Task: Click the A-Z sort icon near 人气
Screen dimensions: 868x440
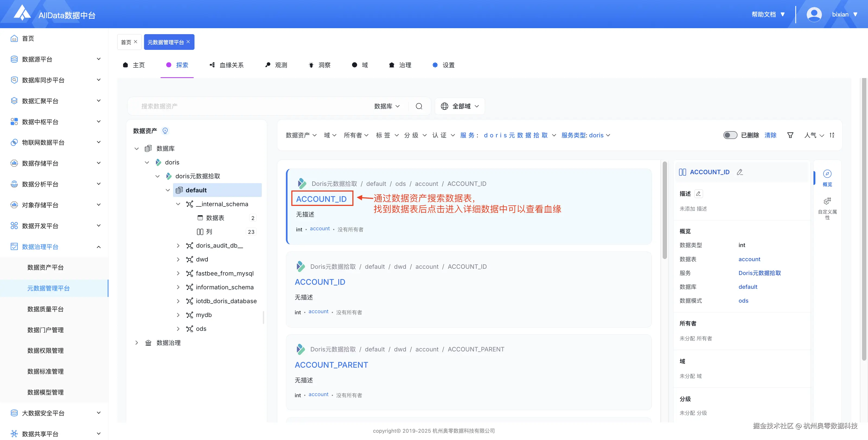Action: pyautogui.click(x=832, y=135)
